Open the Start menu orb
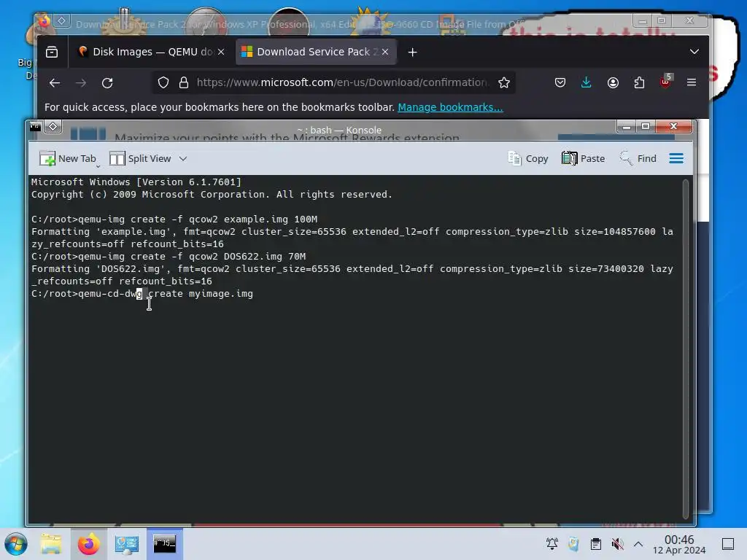This screenshot has width=747, height=560. pyautogui.click(x=16, y=544)
